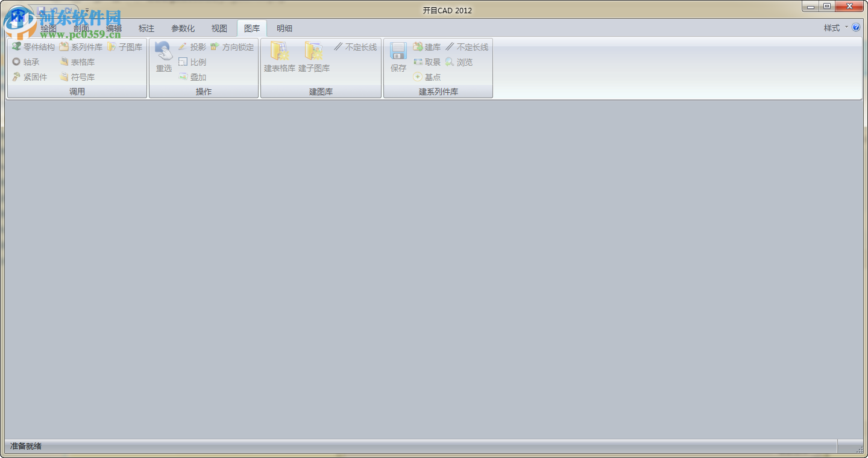Click the 建系列件库 group label
868x458 pixels.
pyautogui.click(x=438, y=92)
